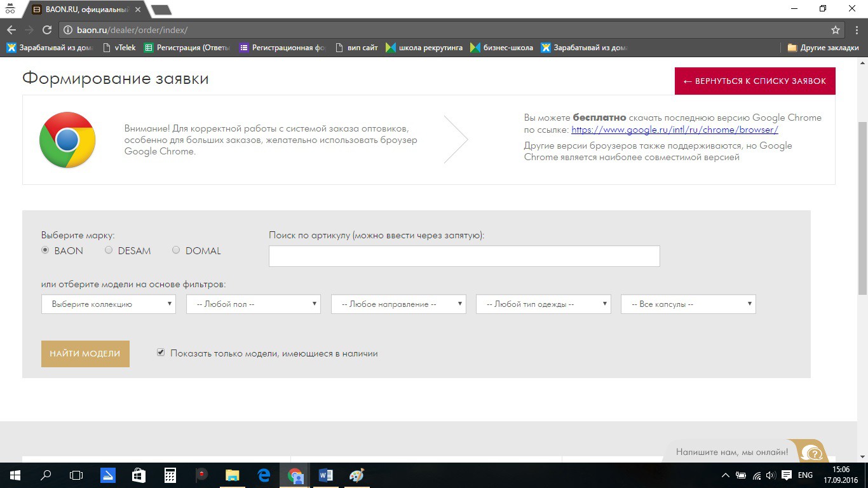This screenshot has height=488, width=868.
Task: Open the 'vTelek' bookmark
Action: coord(119,48)
